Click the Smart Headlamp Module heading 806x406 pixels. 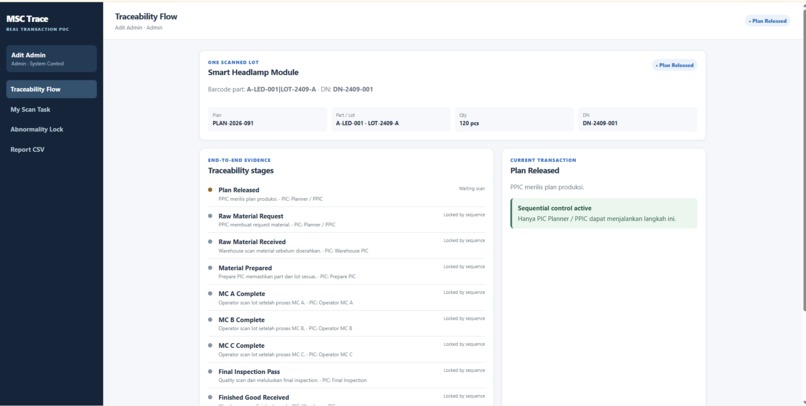click(x=253, y=72)
